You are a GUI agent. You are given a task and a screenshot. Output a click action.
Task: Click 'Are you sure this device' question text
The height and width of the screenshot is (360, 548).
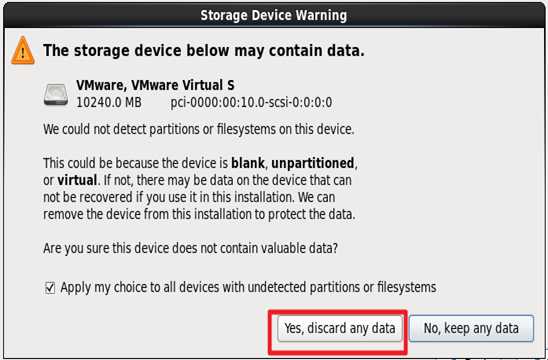(190, 249)
